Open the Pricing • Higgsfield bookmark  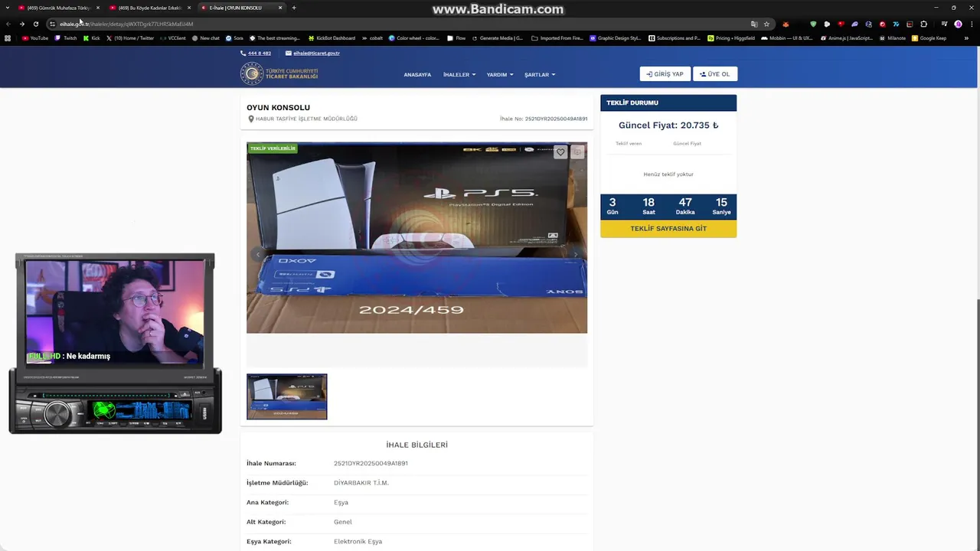(x=731, y=38)
